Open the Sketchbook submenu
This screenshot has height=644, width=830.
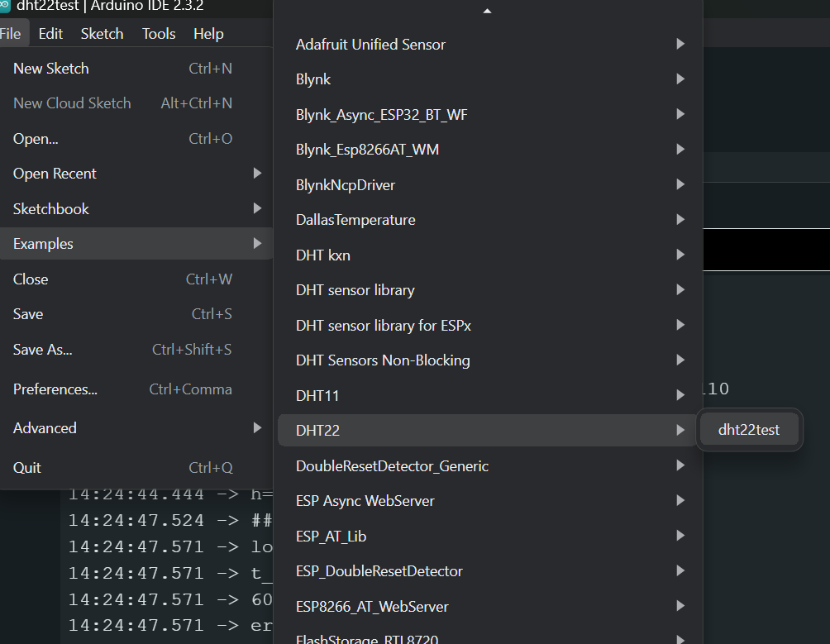coord(136,209)
